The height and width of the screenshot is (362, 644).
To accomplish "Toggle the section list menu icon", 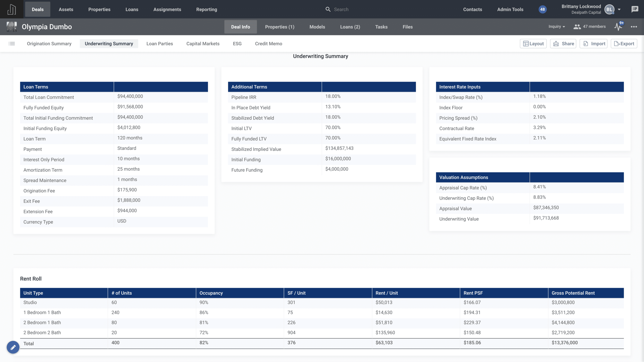I will tap(12, 44).
